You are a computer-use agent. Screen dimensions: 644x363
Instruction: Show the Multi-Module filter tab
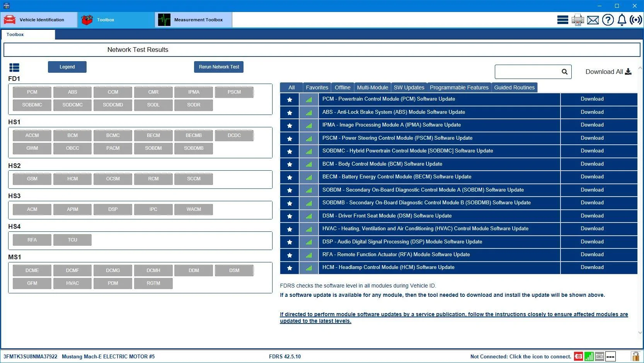[373, 87]
